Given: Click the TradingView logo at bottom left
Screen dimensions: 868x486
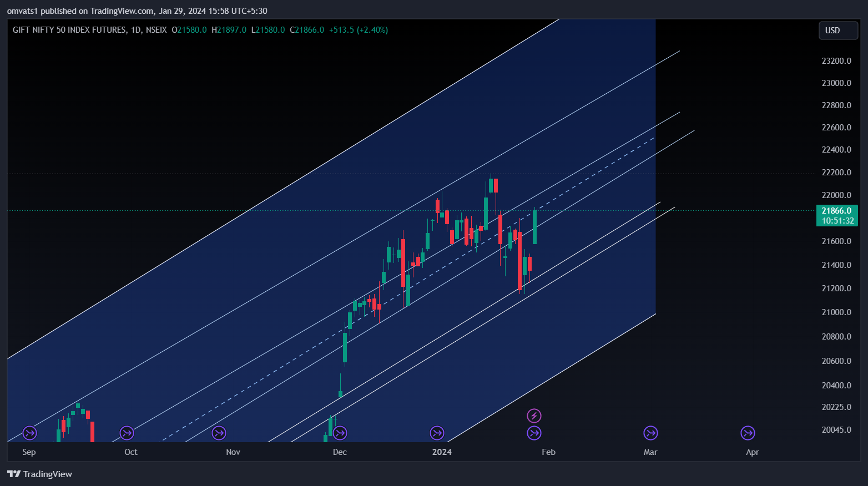Looking at the screenshot, I should (39, 474).
